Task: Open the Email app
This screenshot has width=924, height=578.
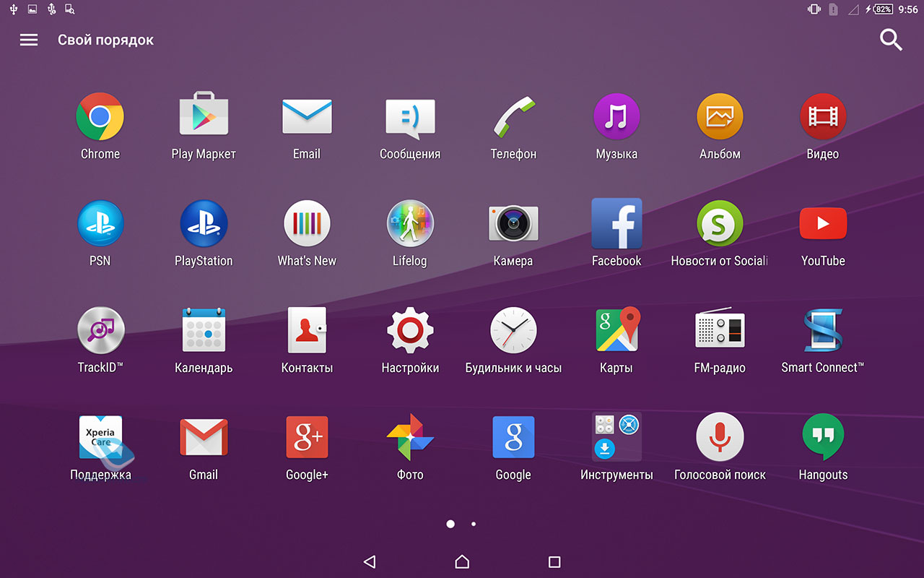Action: pyautogui.click(x=307, y=116)
